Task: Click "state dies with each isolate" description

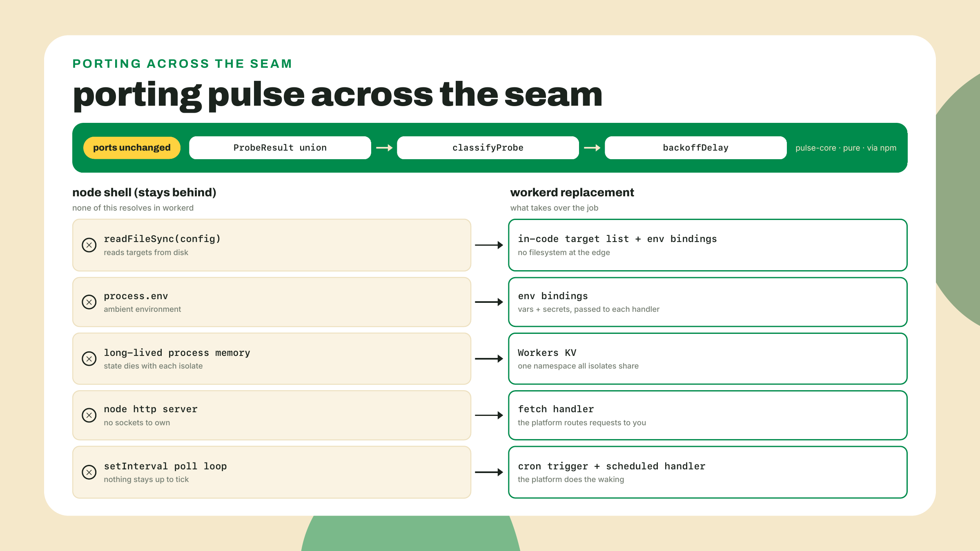Action: (153, 366)
